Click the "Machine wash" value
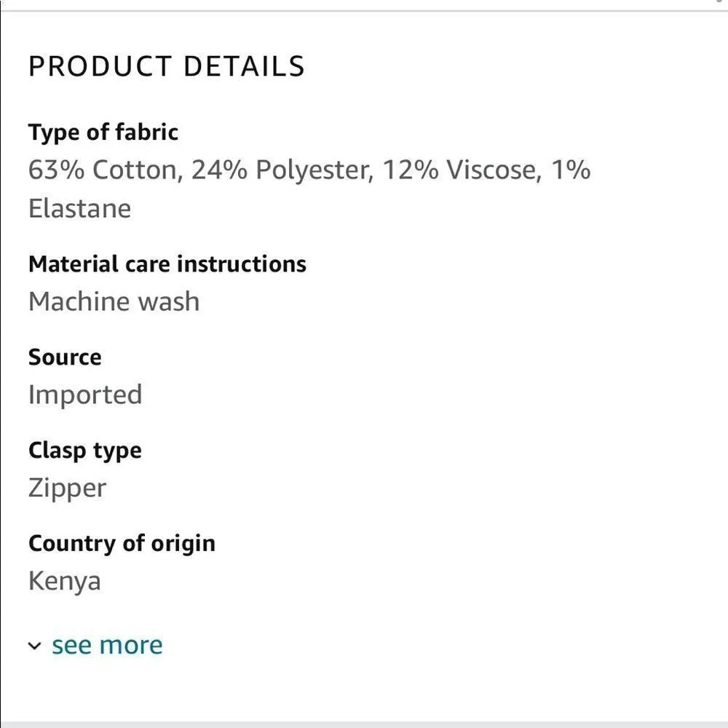Viewport: 728px width, 728px height. (x=114, y=301)
